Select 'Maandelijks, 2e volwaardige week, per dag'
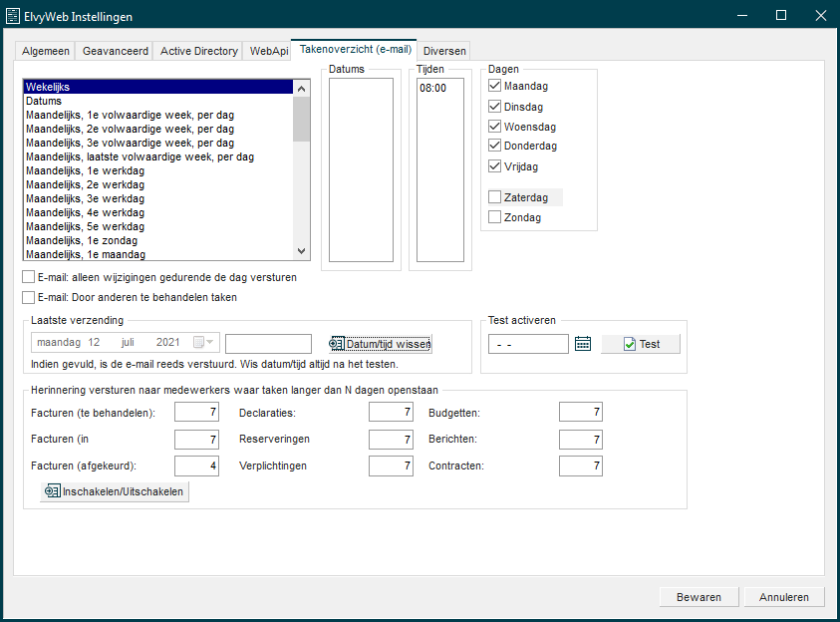Viewport: 840px width, 622px height. (158, 129)
